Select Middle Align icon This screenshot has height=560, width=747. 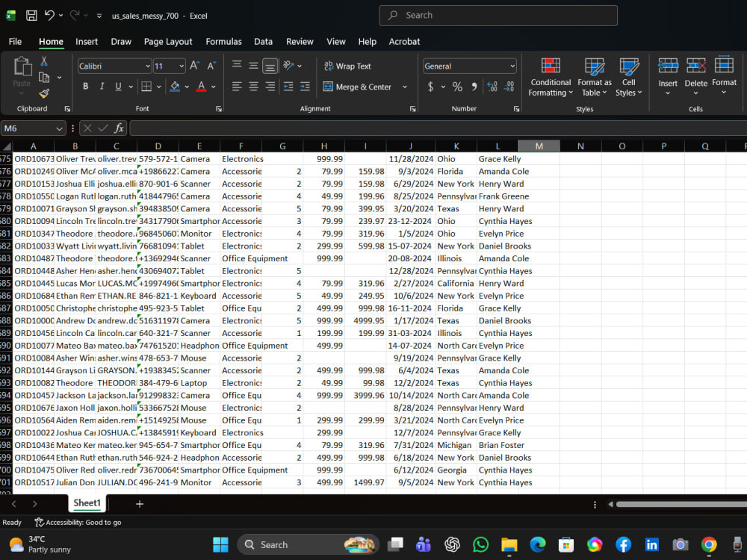coord(253,66)
